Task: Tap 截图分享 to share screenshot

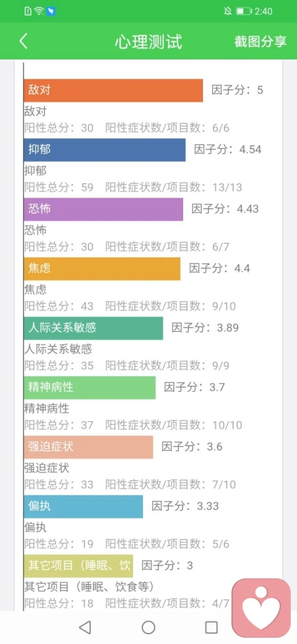Action: click(x=260, y=41)
